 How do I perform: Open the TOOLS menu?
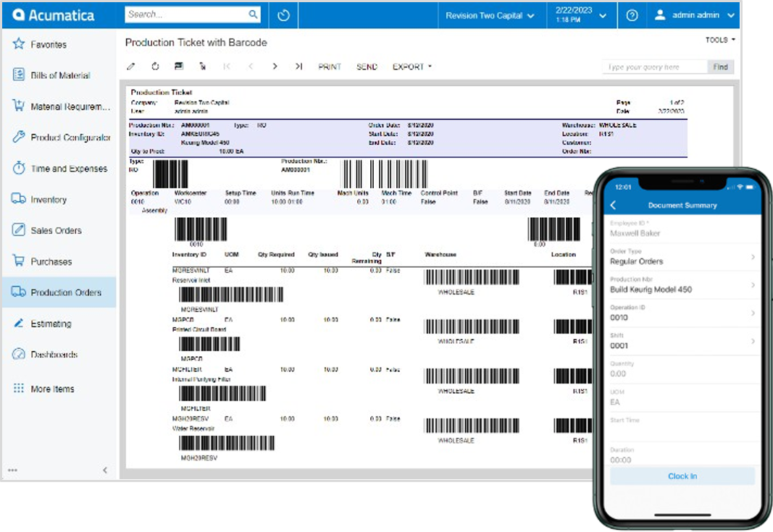(719, 40)
